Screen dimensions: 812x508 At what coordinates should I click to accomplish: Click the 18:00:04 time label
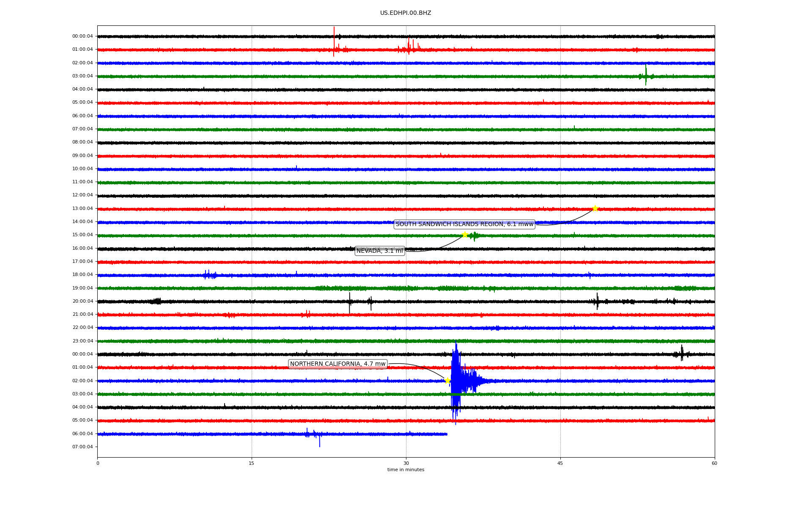point(82,275)
